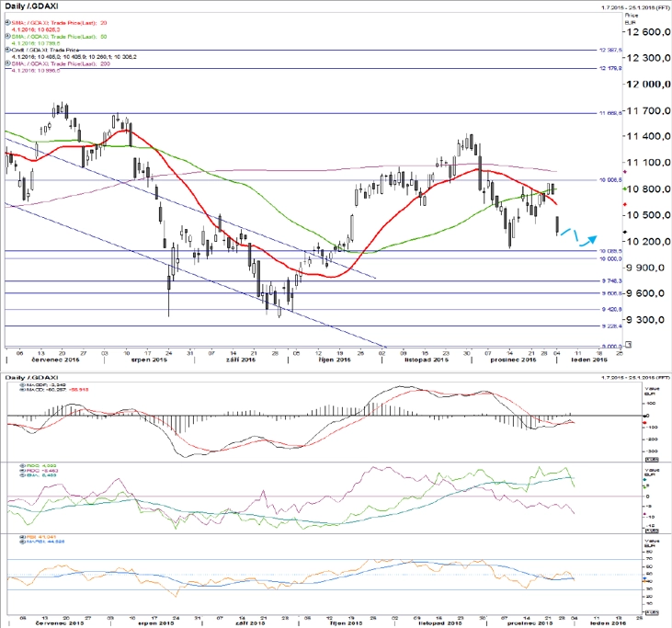Click the top Daily /.GDAXI chart title
This screenshot has width=672, height=628.
click(x=31, y=6)
